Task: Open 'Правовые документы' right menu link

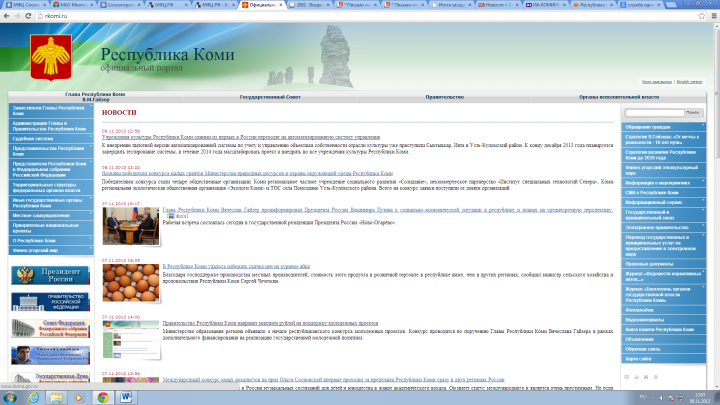Action: [664, 264]
